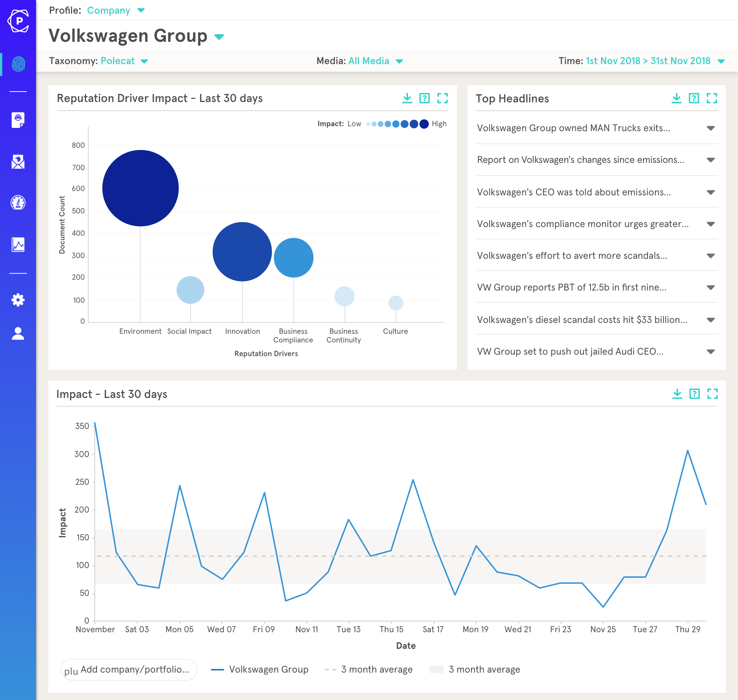Open the Media All Media dropdown
Image resolution: width=738 pixels, height=700 pixels.
376,61
